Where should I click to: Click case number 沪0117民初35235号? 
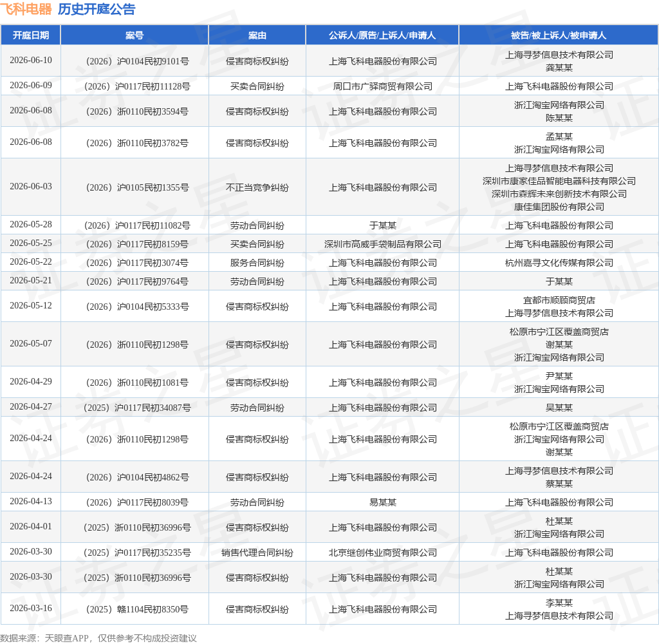pyautogui.click(x=138, y=553)
